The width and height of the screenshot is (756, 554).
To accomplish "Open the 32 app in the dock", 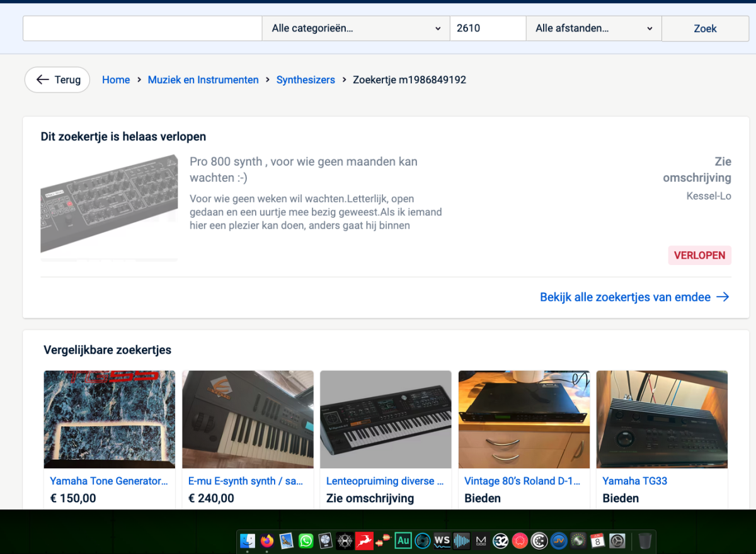I will 501,541.
